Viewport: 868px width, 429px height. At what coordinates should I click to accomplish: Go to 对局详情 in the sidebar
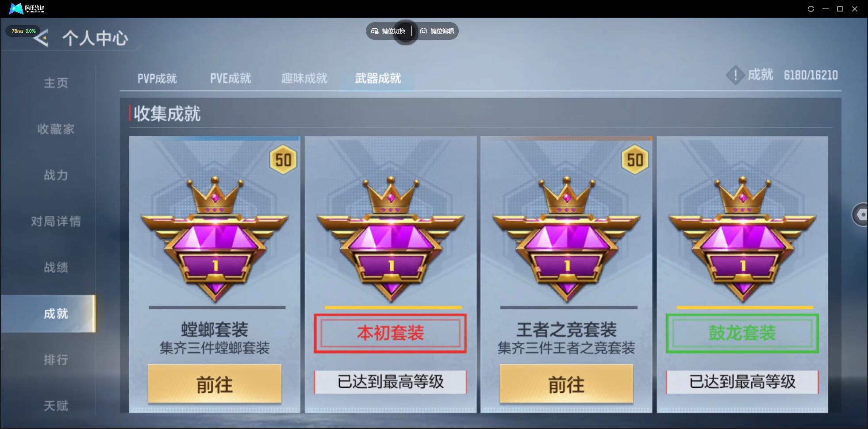[56, 221]
